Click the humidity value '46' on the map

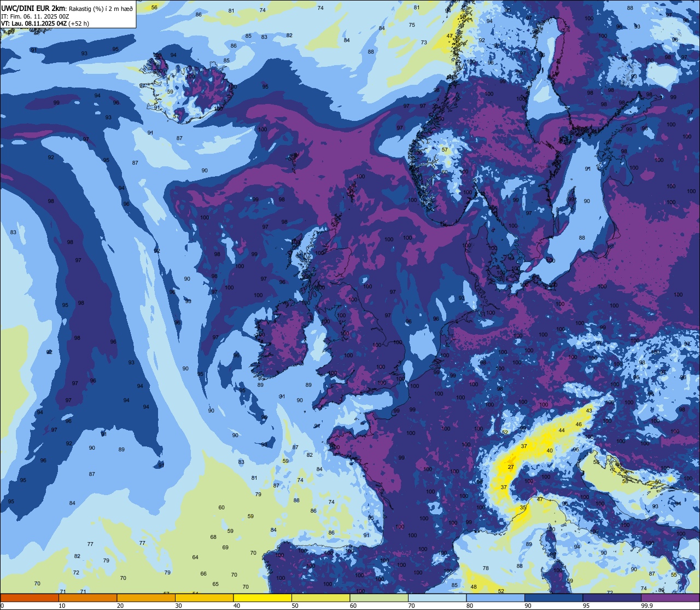pos(579,425)
